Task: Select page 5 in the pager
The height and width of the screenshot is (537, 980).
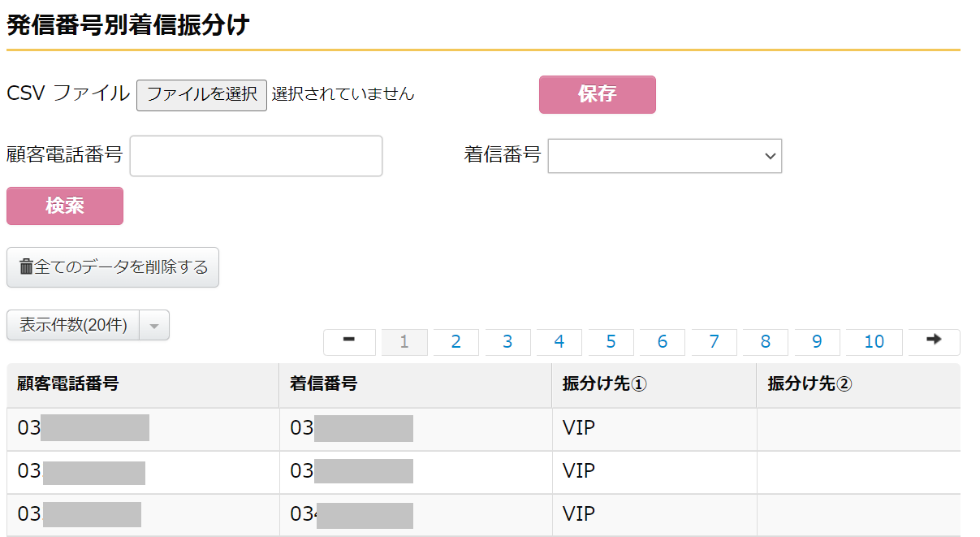Action: [611, 342]
